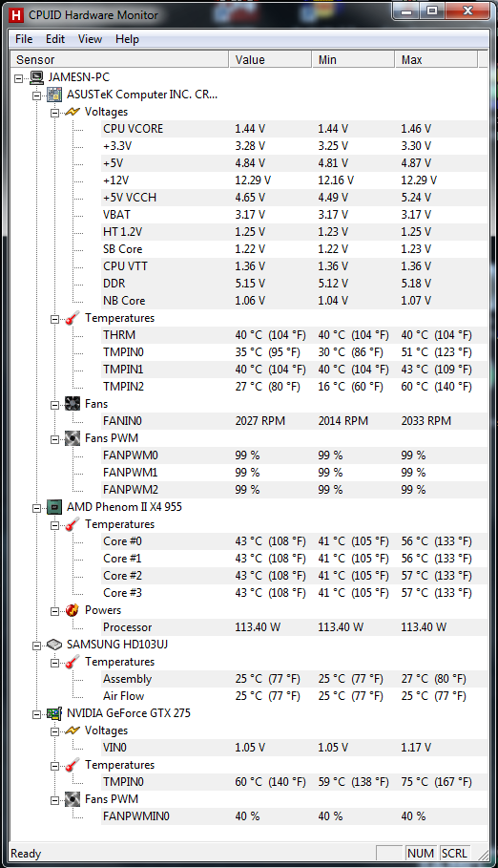
Task: Collapse the ASUSTeK Computer INC node
Action: coord(36,95)
